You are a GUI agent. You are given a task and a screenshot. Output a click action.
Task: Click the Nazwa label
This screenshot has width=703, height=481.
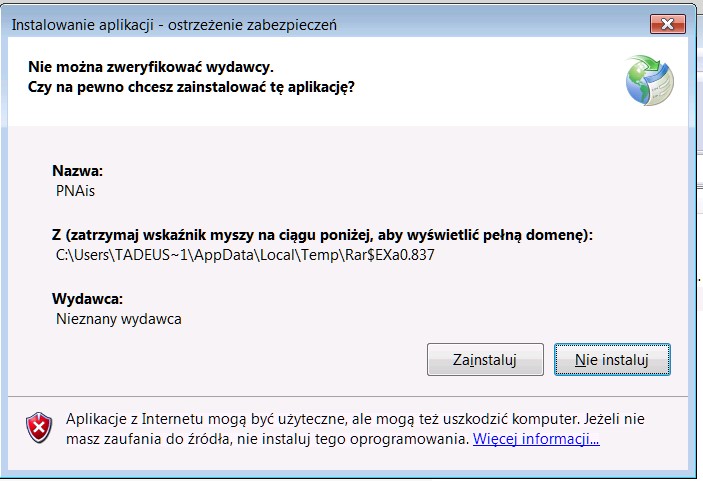coord(77,170)
